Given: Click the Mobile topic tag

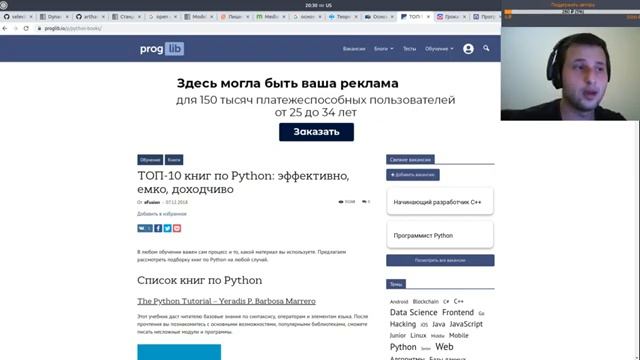Looking at the screenshot, I should (459, 336).
